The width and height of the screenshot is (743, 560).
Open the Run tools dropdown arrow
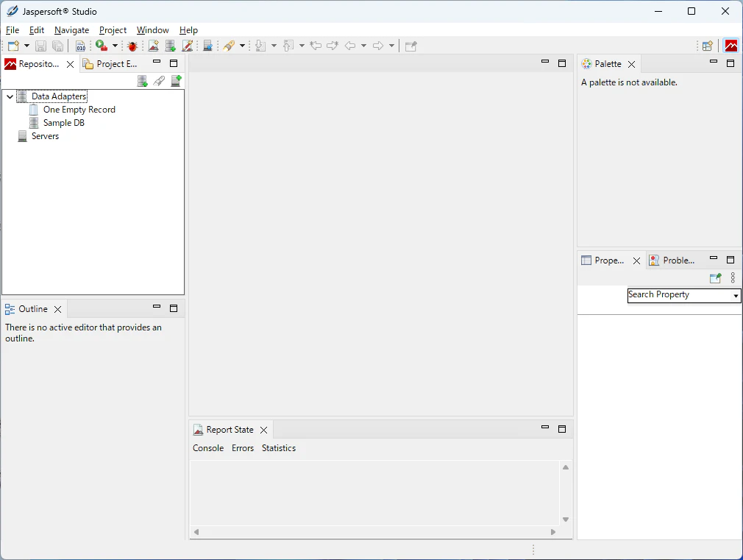coord(115,46)
